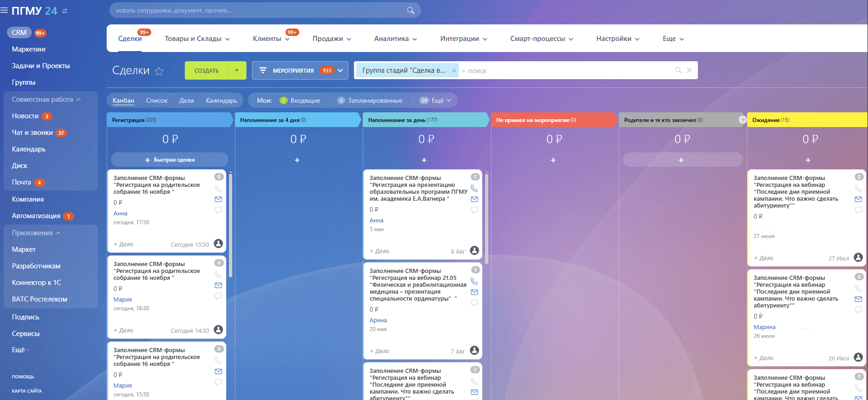Remove the "Группа стадий" filter chip
The image size is (868, 400).
pos(454,70)
